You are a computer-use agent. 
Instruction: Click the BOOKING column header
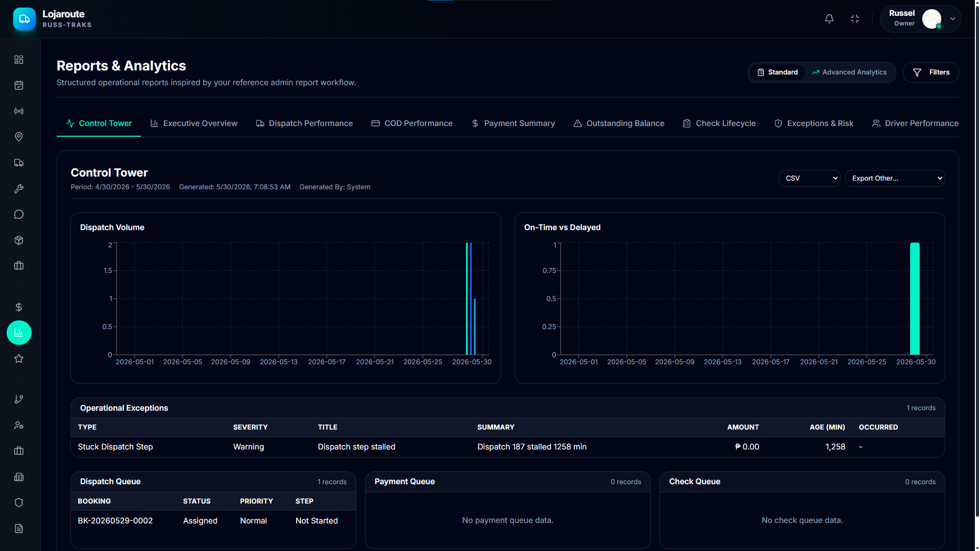pyautogui.click(x=94, y=502)
